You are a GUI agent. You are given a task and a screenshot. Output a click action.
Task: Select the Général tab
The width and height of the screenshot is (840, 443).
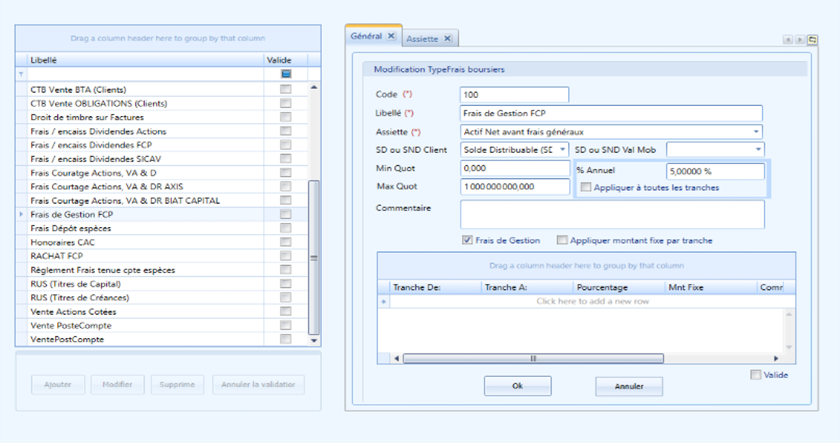click(x=366, y=36)
